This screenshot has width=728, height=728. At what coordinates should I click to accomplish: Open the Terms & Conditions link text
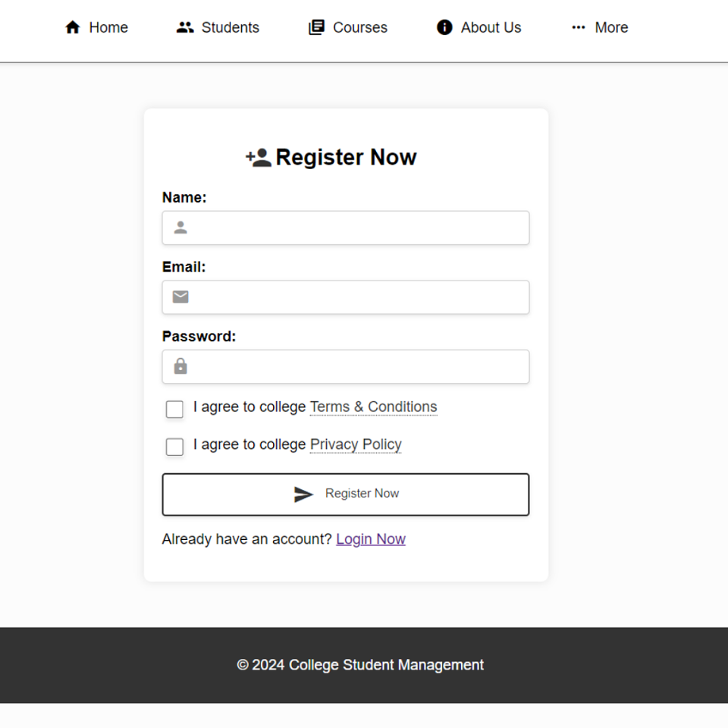(x=373, y=406)
